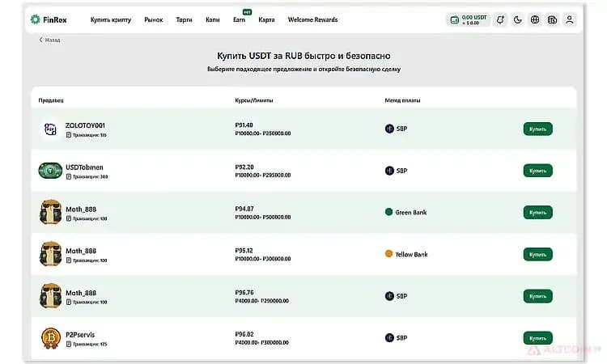This screenshot has width=607, height=364.
Task: Click Купить on the P2Pservis offer
Action: point(537,338)
